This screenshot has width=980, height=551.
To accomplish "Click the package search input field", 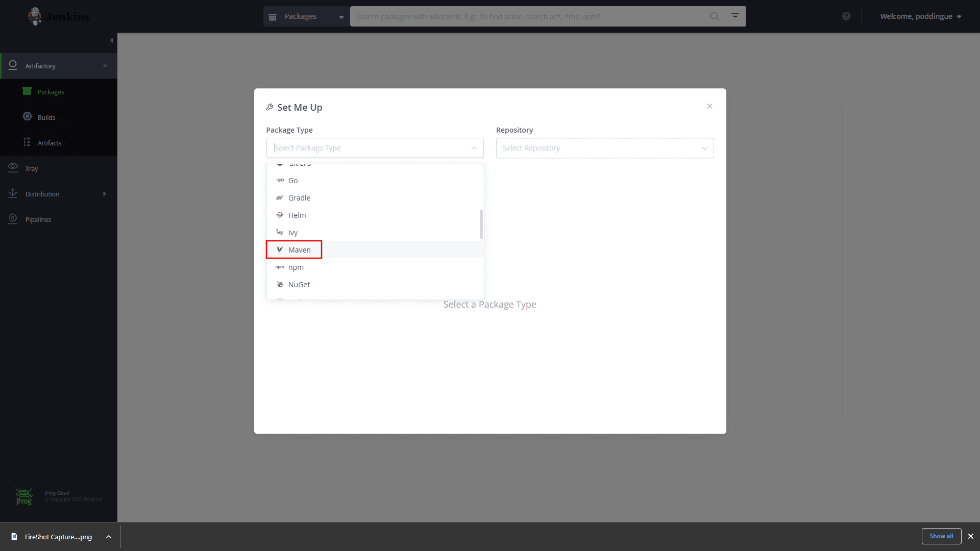I will coord(527,16).
